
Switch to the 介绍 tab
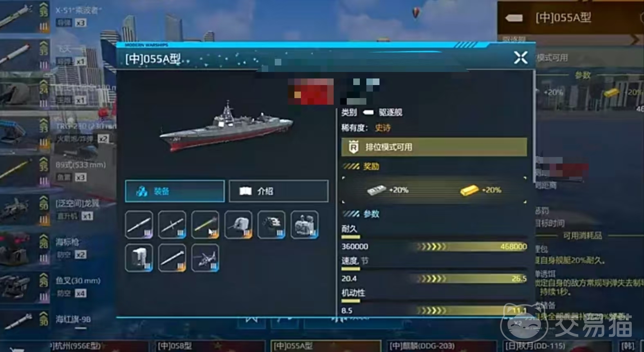click(x=278, y=191)
